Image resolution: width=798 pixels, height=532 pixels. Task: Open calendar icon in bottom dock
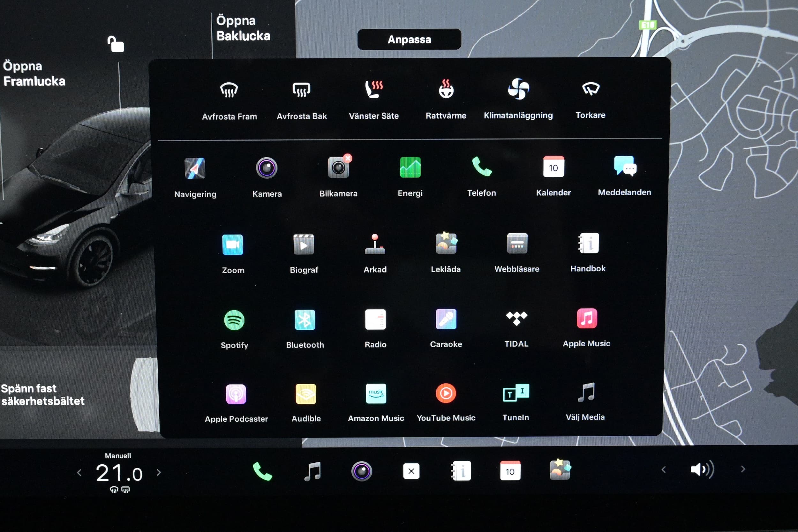(x=510, y=471)
